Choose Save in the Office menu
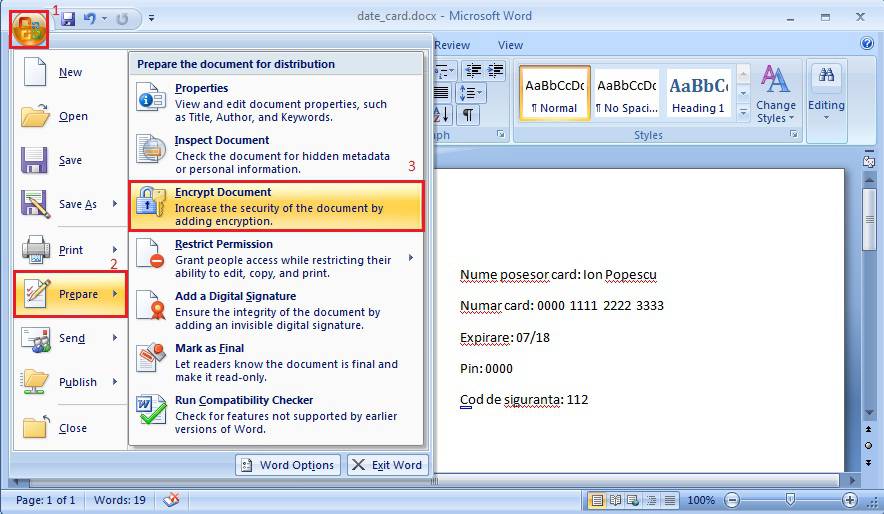 click(70, 160)
